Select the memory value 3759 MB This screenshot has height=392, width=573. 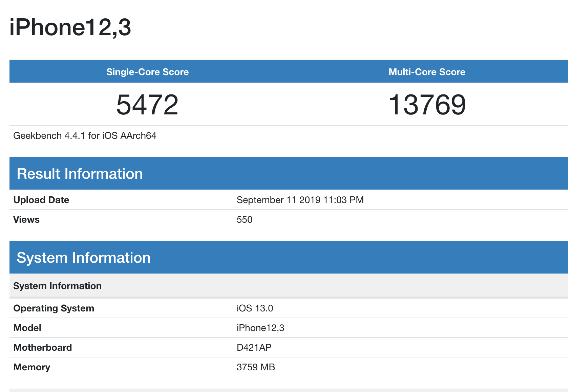[256, 367]
